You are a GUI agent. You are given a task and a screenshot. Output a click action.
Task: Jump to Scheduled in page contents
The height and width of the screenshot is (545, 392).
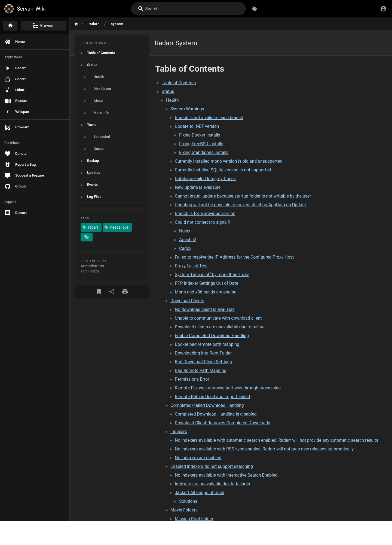112,137
